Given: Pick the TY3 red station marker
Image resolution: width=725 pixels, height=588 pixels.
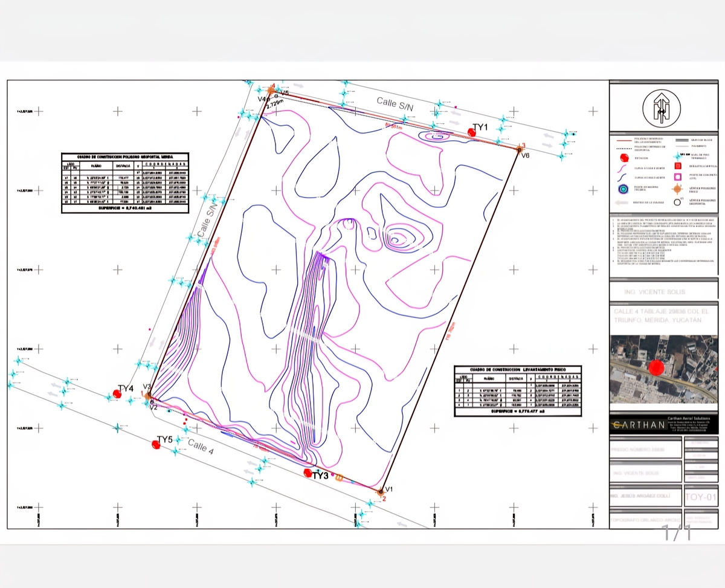Looking at the screenshot, I should point(308,473).
